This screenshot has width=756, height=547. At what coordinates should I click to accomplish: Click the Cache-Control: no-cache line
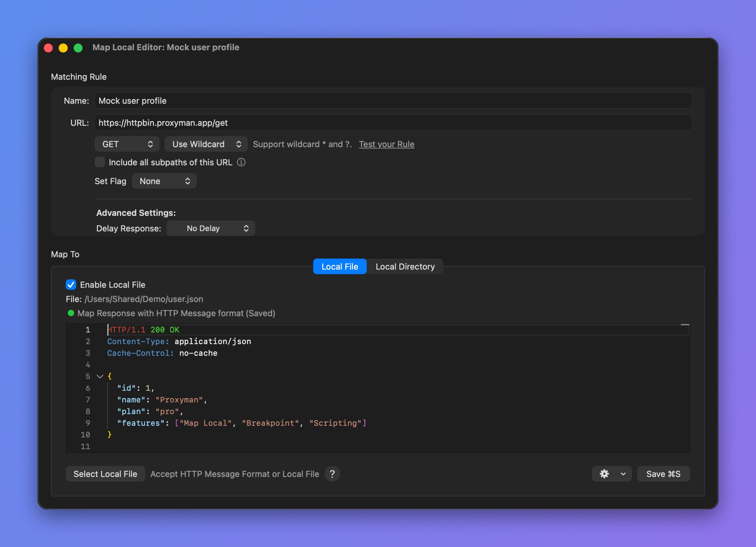point(162,353)
